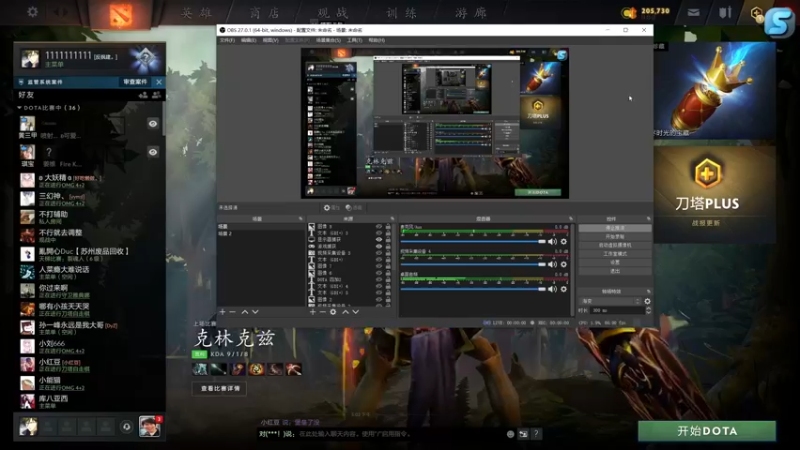Pop out the 控件 dock with its header icon
Viewport: 800px width, 450px height.
[x=648, y=219]
